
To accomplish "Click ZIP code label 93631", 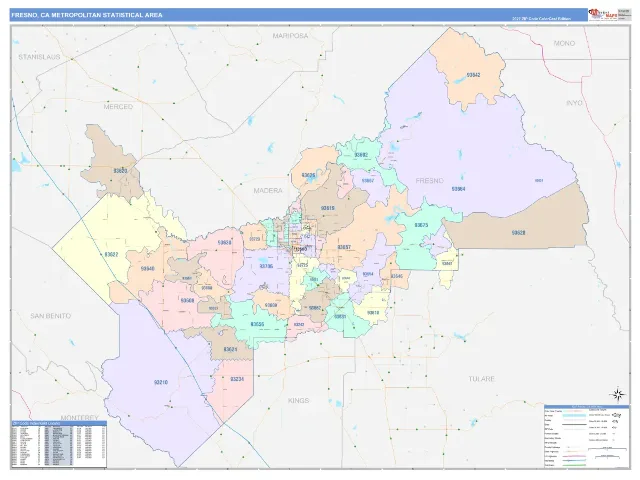I will click(x=340, y=316).
